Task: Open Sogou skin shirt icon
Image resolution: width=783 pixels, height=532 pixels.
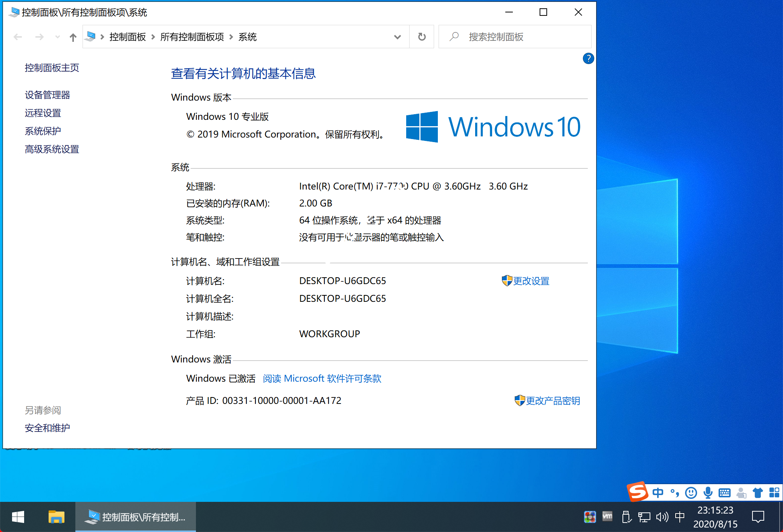Action: (758, 492)
